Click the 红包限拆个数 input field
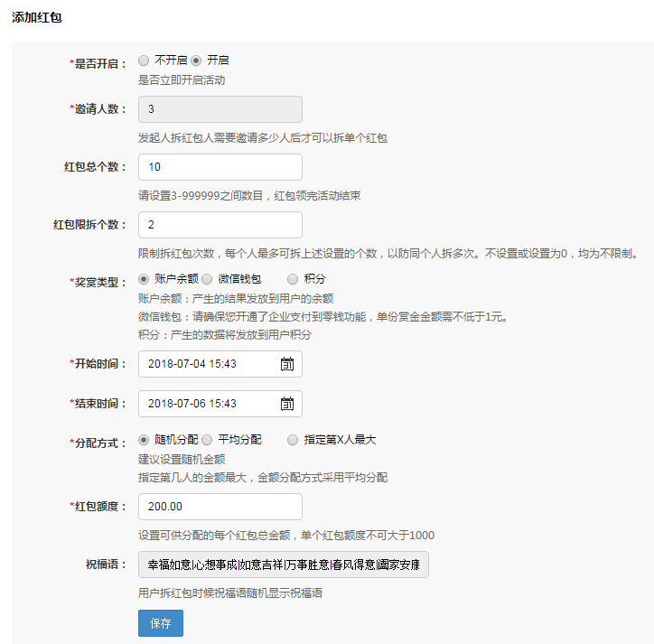 pos(220,225)
